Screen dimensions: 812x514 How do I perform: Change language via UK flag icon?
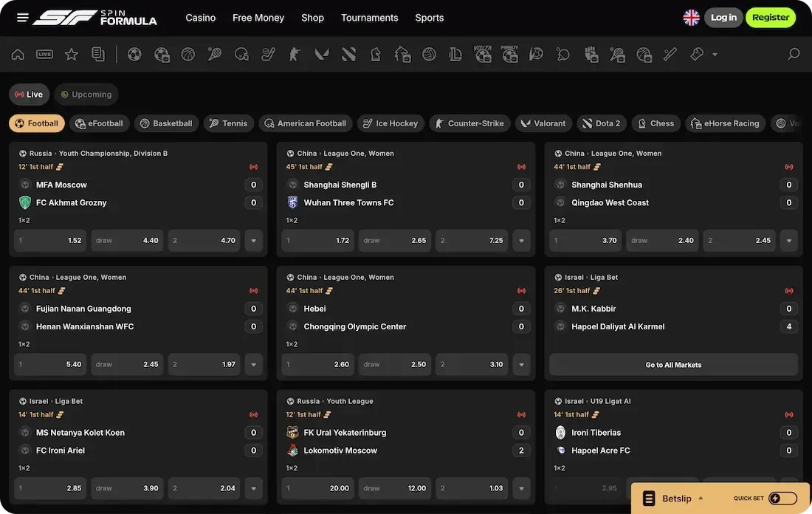[x=691, y=18]
